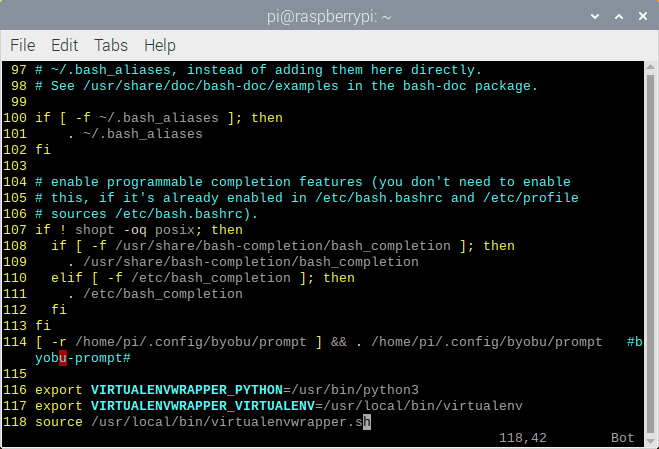Image resolution: width=659 pixels, height=449 pixels.
Task: Click the /usr/bin/python3 path text
Action: [x=351, y=389]
